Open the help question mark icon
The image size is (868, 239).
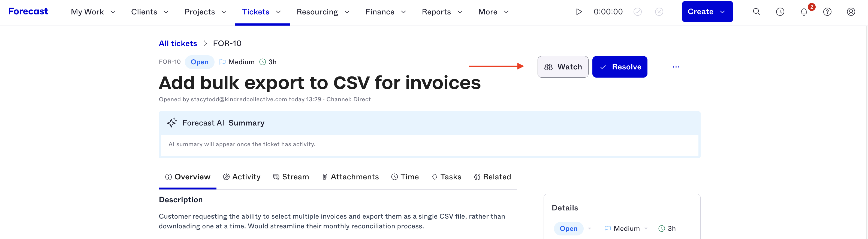click(827, 12)
